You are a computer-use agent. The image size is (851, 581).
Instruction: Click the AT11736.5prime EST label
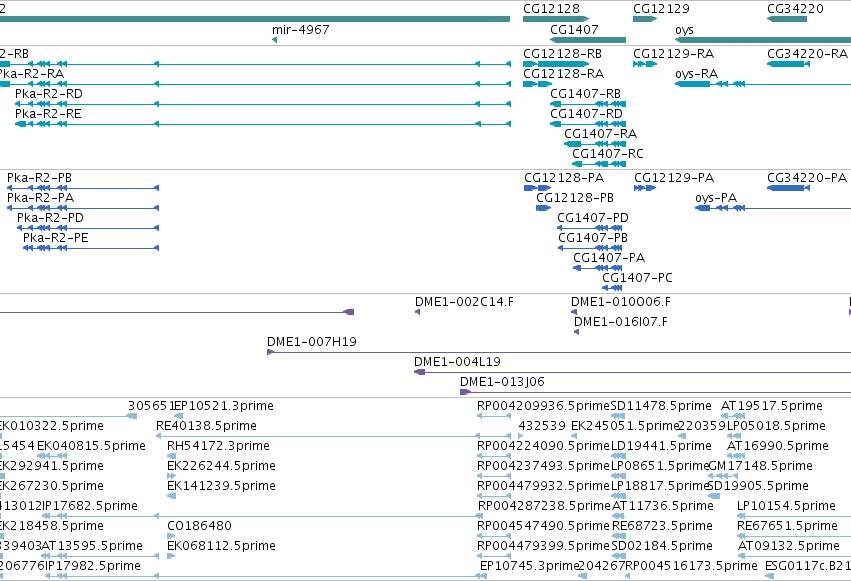point(663,507)
